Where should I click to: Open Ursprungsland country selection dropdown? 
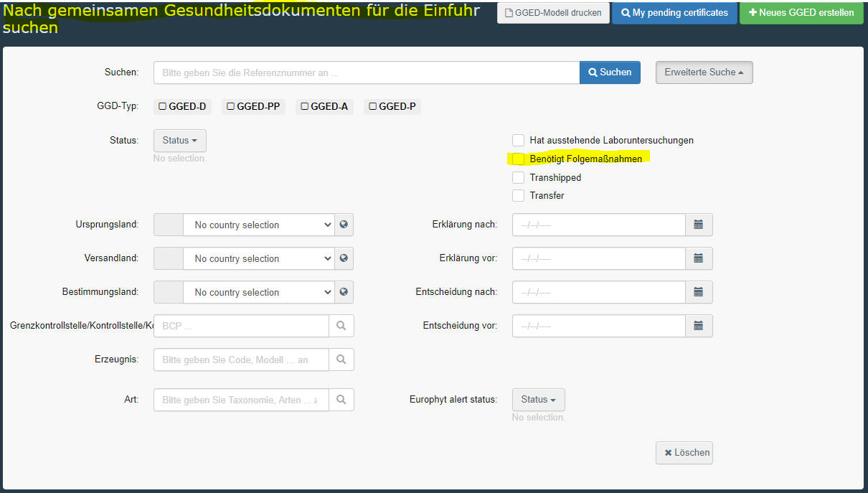click(259, 225)
